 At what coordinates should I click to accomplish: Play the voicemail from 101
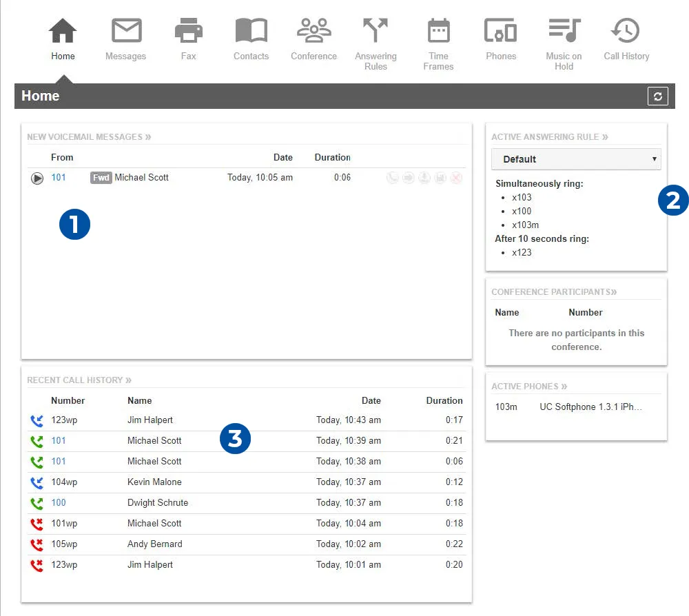pyautogui.click(x=37, y=178)
